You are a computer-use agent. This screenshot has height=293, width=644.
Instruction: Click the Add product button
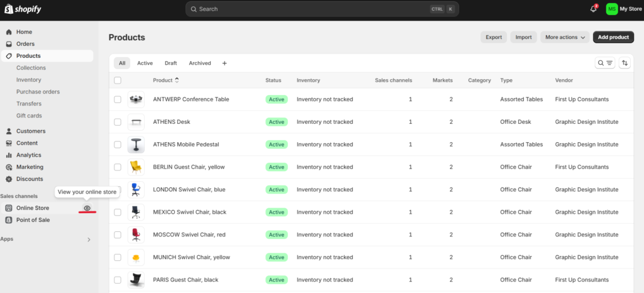coord(613,37)
